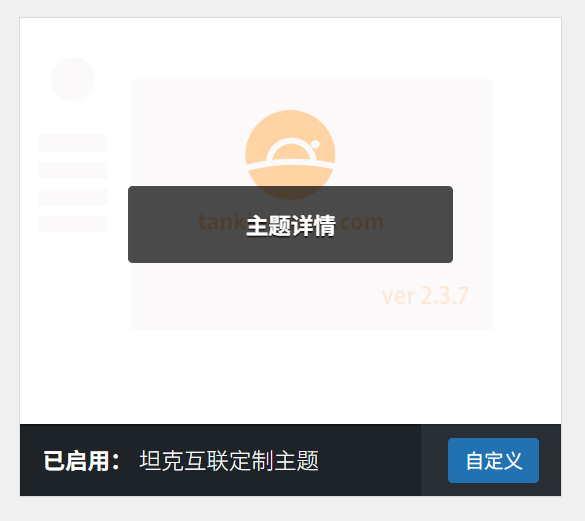The width and height of the screenshot is (585, 521).
Task: Select the theme name 坦克互联定制主题
Action: (x=229, y=461)
